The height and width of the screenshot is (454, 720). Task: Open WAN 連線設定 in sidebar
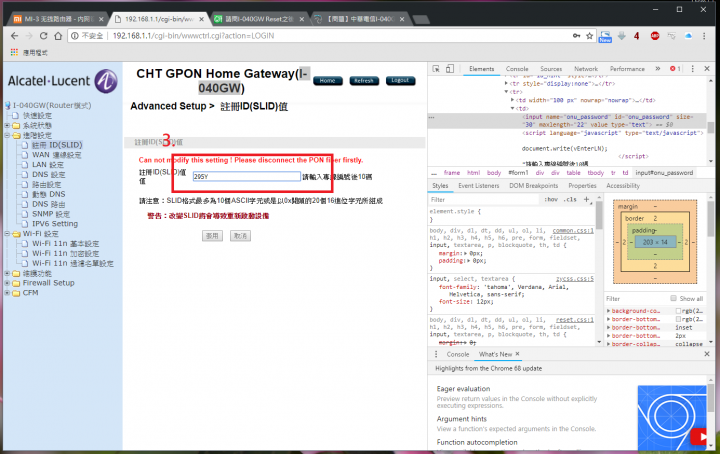click(x=56, y=155)
